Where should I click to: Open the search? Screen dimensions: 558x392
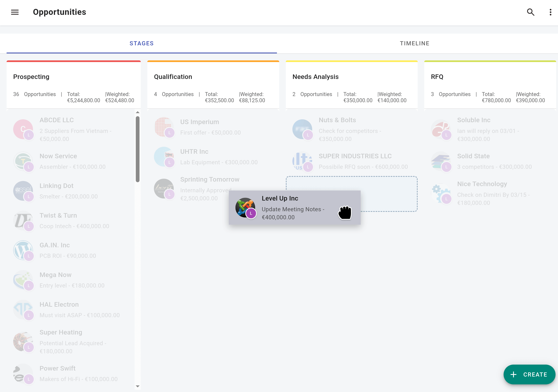(x=531, y=12)
